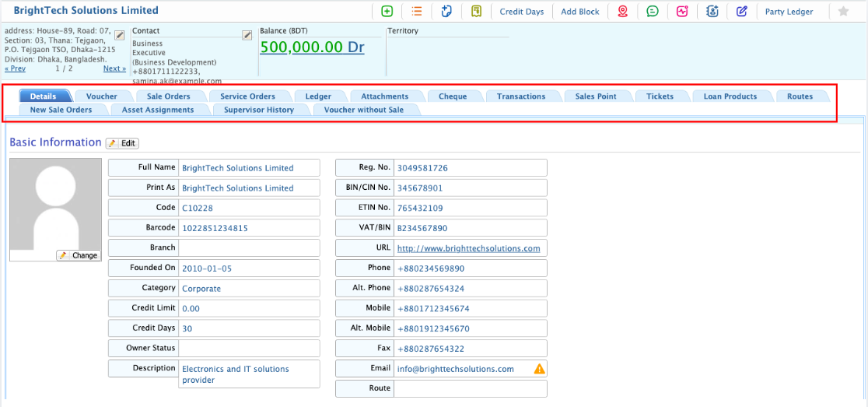Click the Add Block button
868x407 pixels.
580,12
